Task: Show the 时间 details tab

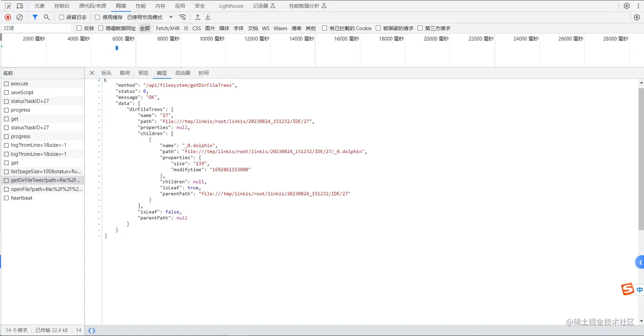Action: tap(204, 73)
